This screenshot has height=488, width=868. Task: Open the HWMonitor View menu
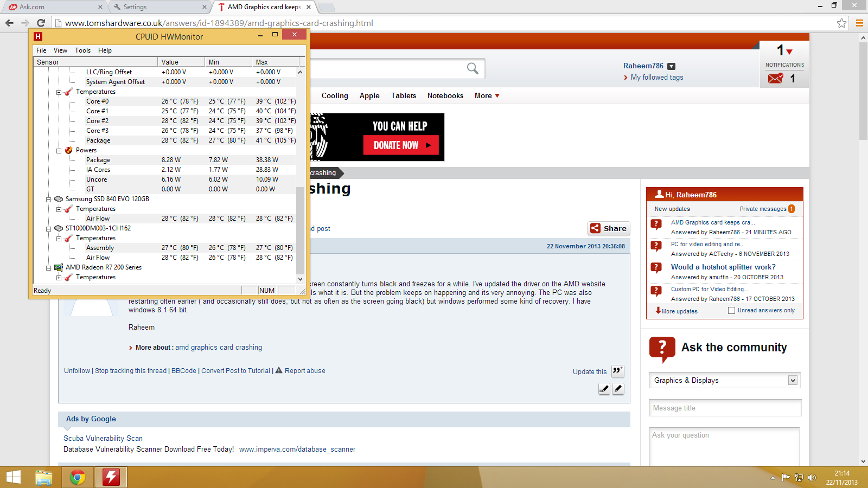click(x=60, y=50)
